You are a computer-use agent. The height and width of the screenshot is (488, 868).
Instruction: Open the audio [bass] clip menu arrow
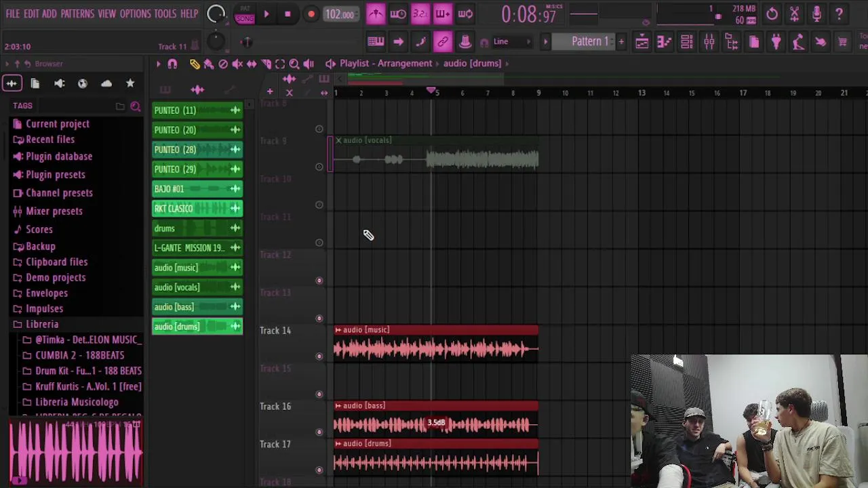(x=338, y=406)
